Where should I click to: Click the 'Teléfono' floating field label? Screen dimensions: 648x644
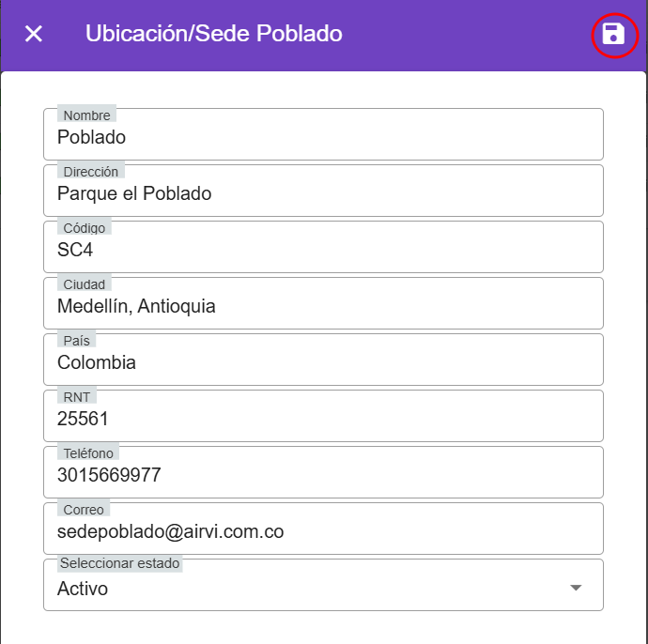pos(88,453)
